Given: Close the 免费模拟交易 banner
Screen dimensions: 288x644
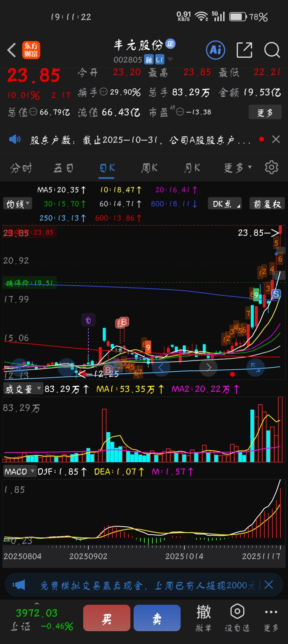Looking at the screenshot, I should coord(269,585).
